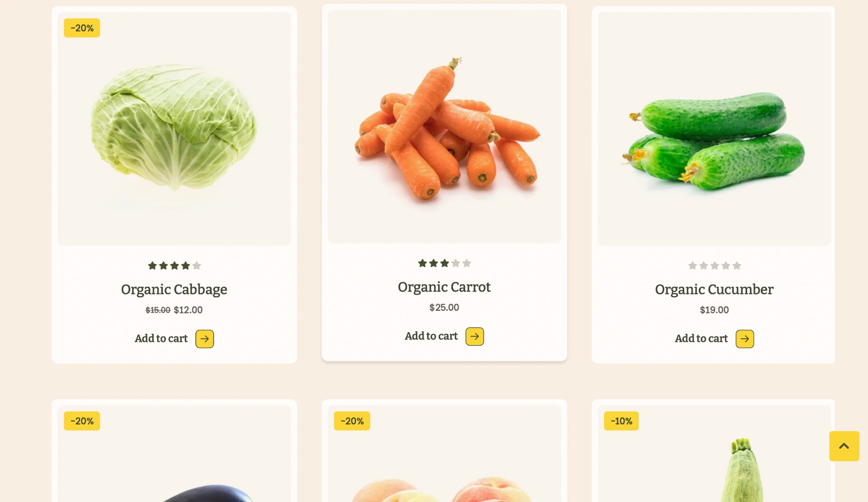Open the Organic Cabbage product title
Viewport: 868px width, 502px height.
tap(174, 289)
